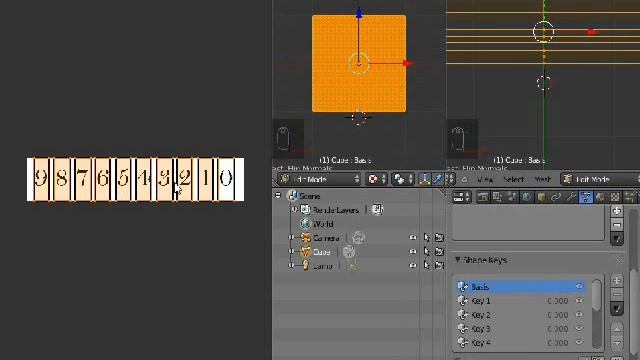Open the Edit Mode selector in left viewport header
The width and height of the screenshot is (640, 360).
click(x=319, y=179)
